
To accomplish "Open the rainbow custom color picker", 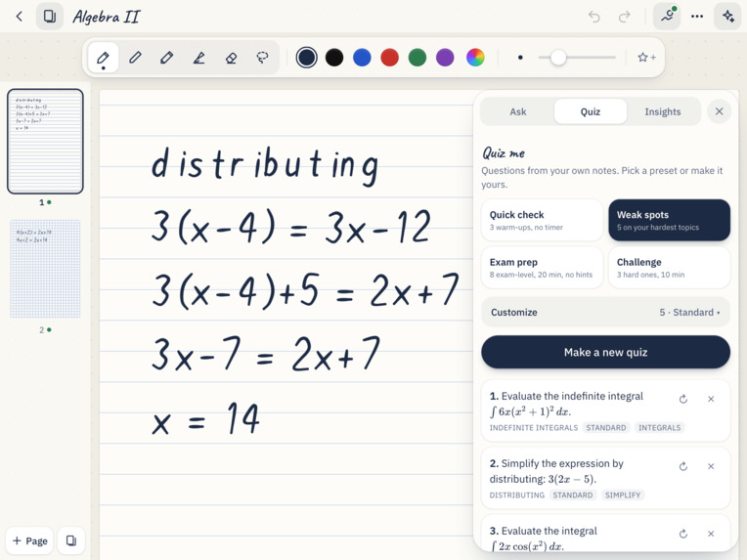I will [475, 58].
